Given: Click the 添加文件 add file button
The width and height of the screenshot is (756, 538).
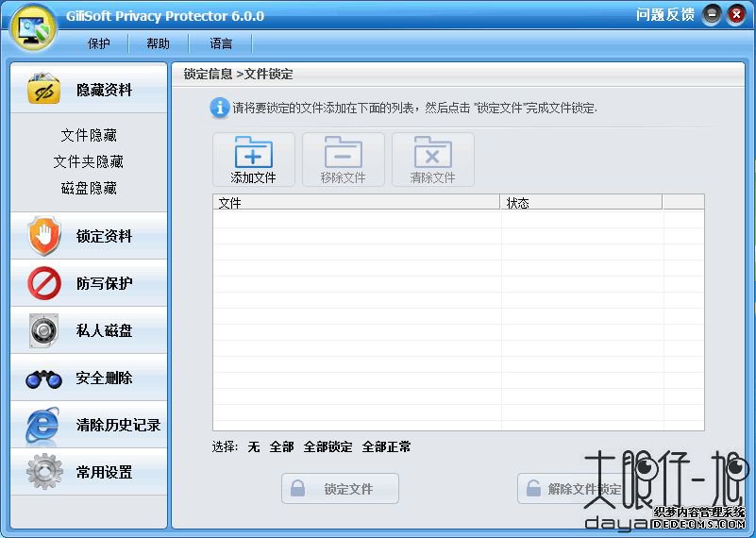Looking at the screenshot, I should 254,160.
